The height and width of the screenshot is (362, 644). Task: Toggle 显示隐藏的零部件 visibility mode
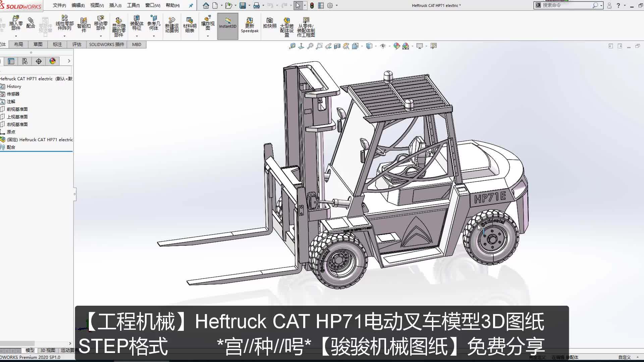119,24
